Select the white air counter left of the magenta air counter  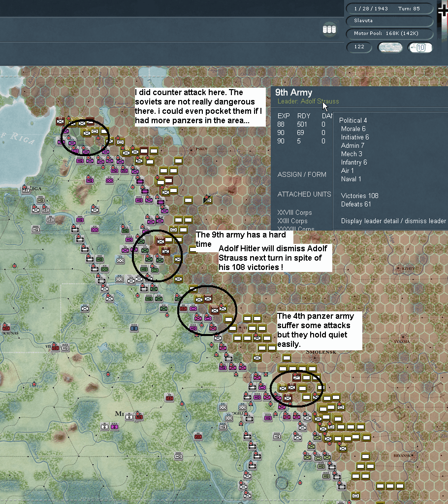(x=104, y=427)
